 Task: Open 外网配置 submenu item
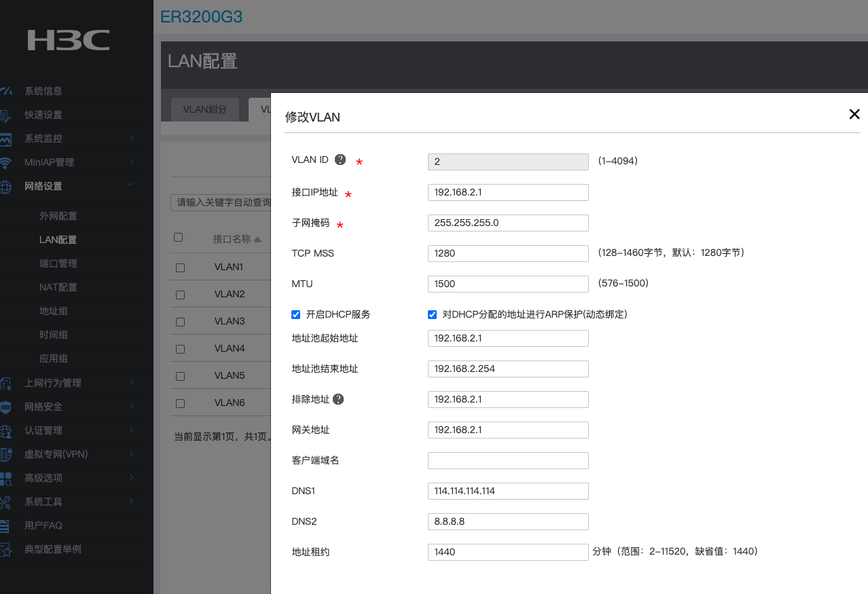click(58, 216)
